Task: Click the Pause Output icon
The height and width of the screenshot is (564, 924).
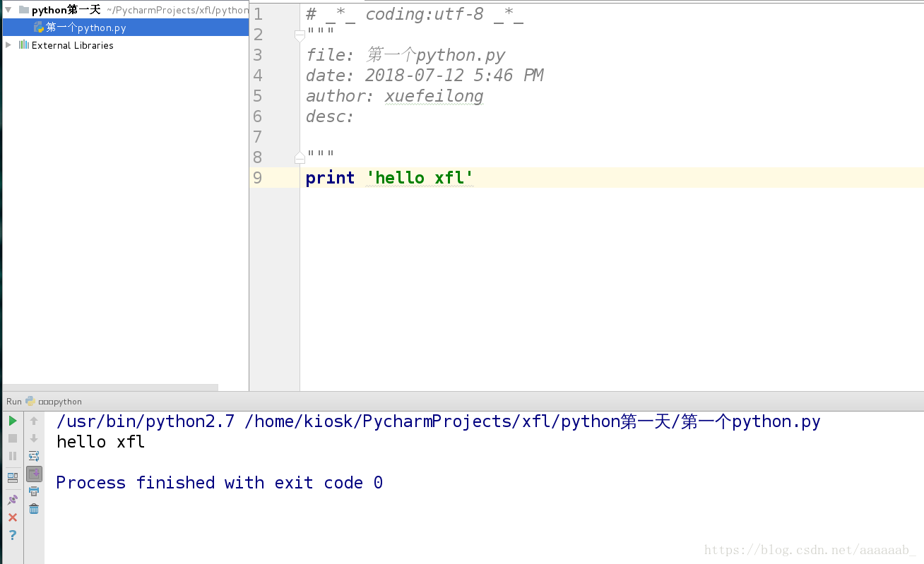Action: pos(13,456)
